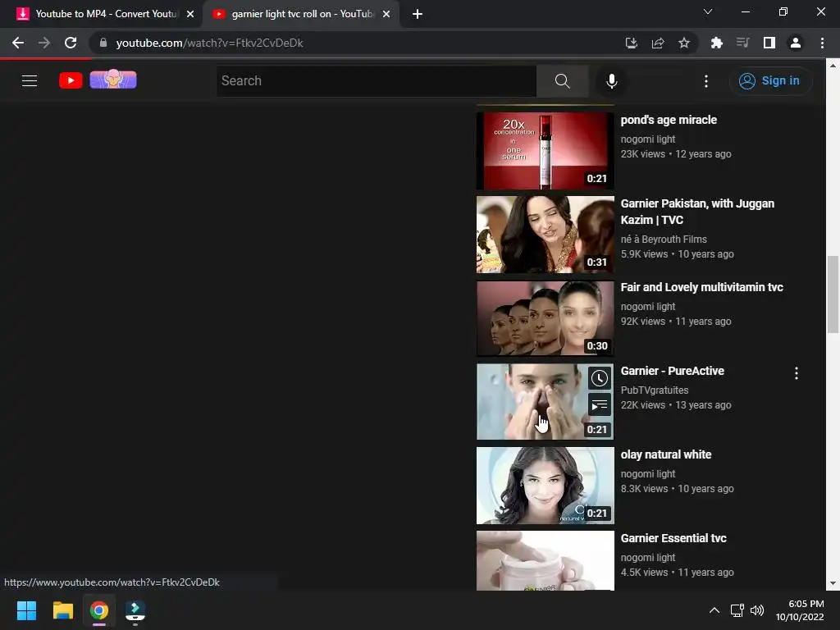Focus the YouTube search field
Image resolution: width=840 pixels, height=630 pixels.
coord(376,81)
